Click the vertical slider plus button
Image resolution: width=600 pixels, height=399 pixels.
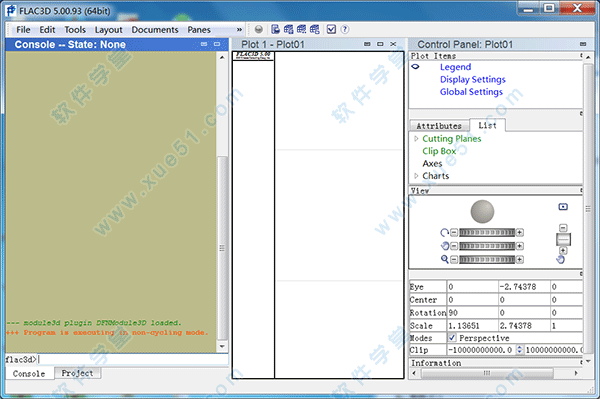563,251
